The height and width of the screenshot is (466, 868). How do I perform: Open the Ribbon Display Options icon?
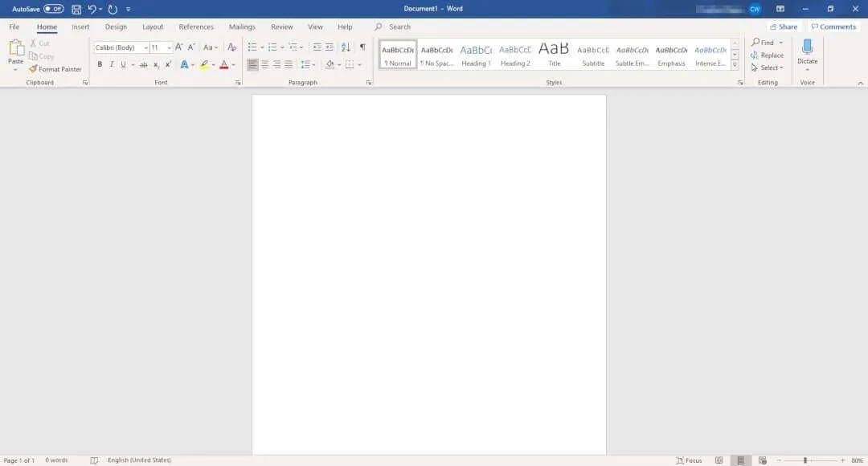[x=780, y=9]
